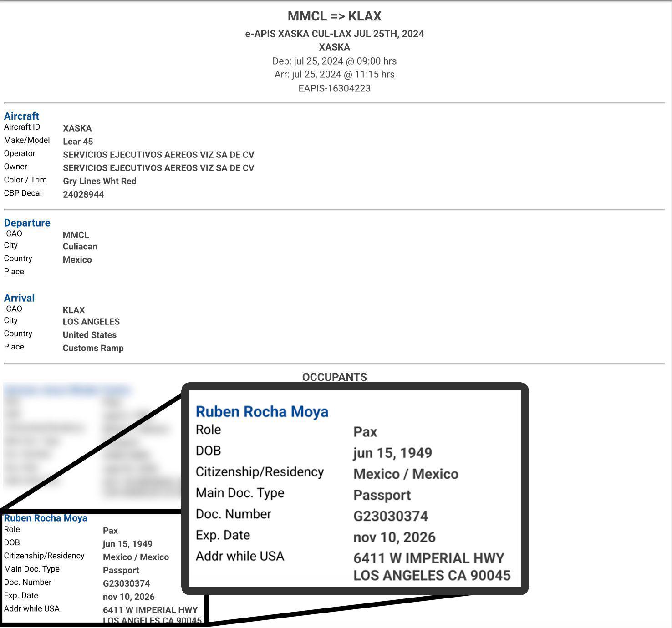Click the departure time line in header
Screen dimensions: 672x628
click(334, 61)
